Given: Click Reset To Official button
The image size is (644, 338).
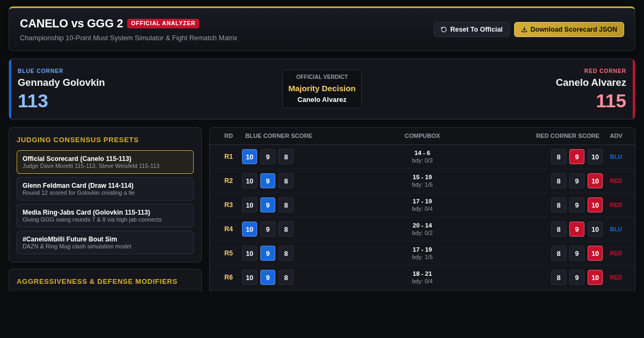Looking at the screenshot, I should pyautogui.click(x=472, y=30).
